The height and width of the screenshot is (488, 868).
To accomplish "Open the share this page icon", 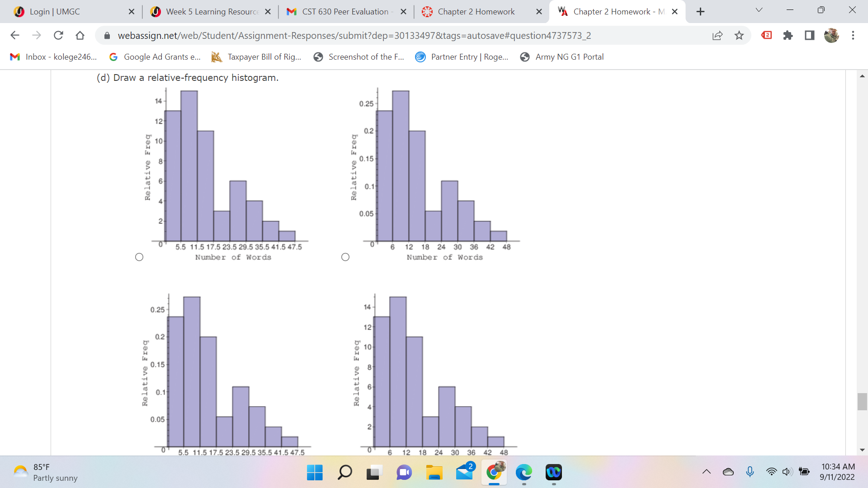I will point(717,35).
